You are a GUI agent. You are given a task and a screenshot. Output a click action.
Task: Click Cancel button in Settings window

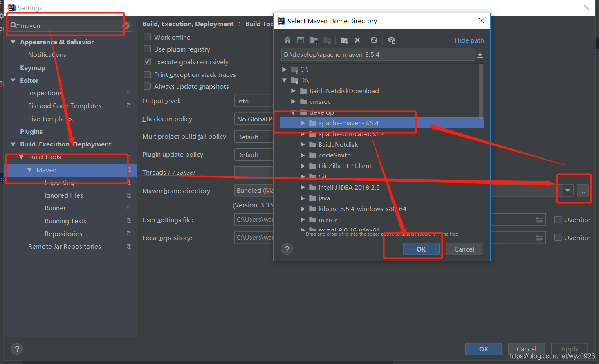(526, 349)
